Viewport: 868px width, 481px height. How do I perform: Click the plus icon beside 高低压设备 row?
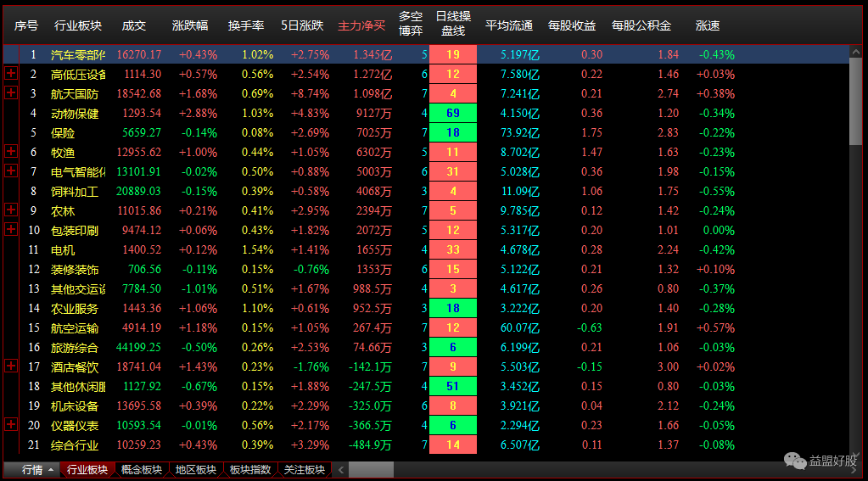pyautogui.click(x=10, y=74)
